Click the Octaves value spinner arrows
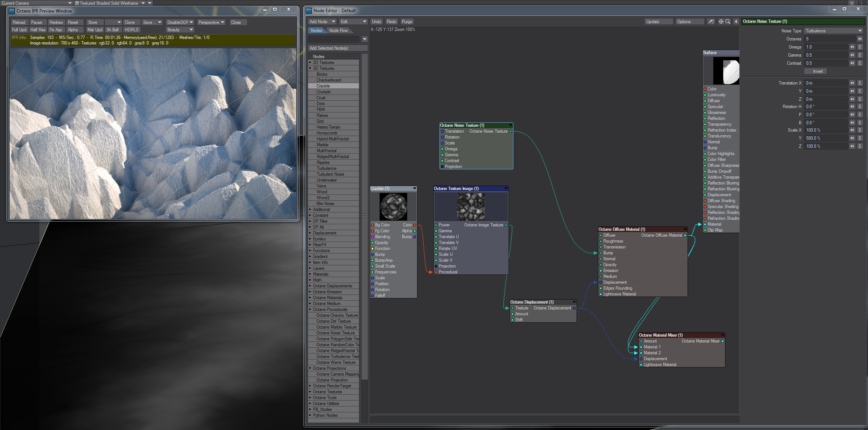Viewport: 868px width, 430px height. (860, 39)
